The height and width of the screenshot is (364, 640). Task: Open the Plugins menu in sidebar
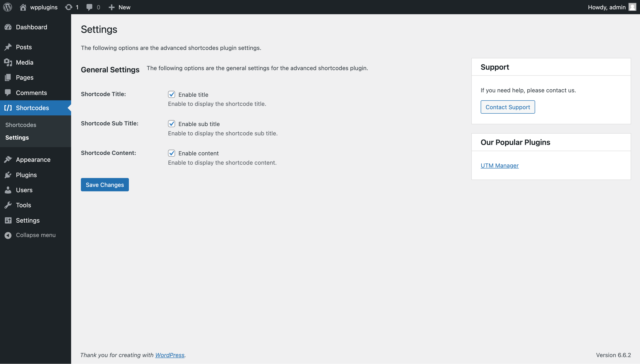coord(26,175)
